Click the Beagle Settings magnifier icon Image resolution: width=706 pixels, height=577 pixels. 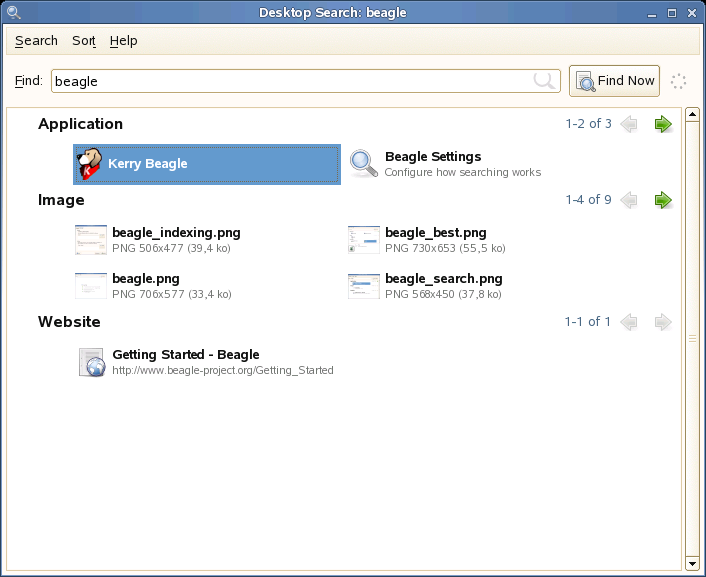pos(364,164)
